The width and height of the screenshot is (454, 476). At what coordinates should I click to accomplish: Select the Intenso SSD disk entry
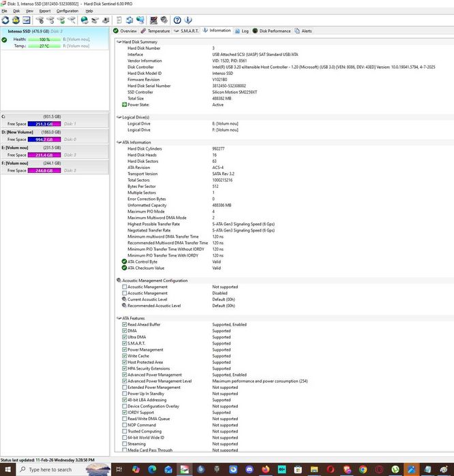(55, 39)
